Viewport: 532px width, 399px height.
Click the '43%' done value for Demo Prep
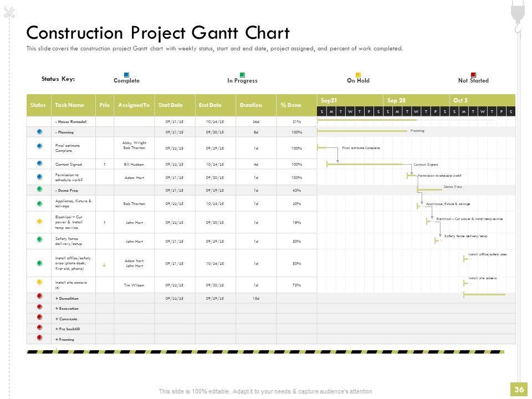pos(296,190)
